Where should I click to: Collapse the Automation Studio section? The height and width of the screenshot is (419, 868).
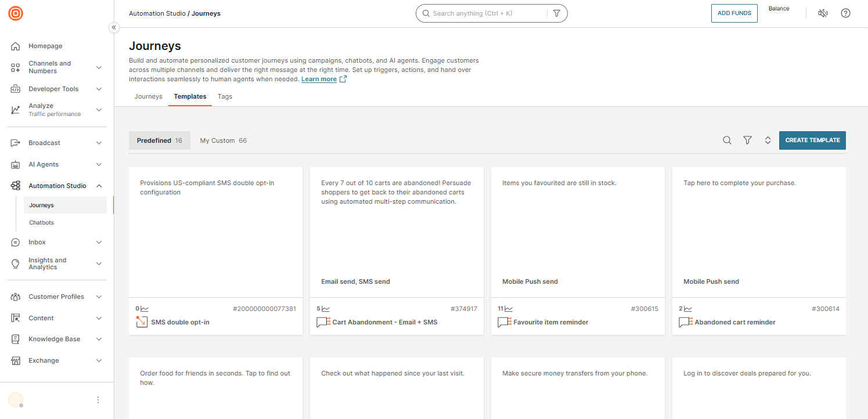point(99,185)
